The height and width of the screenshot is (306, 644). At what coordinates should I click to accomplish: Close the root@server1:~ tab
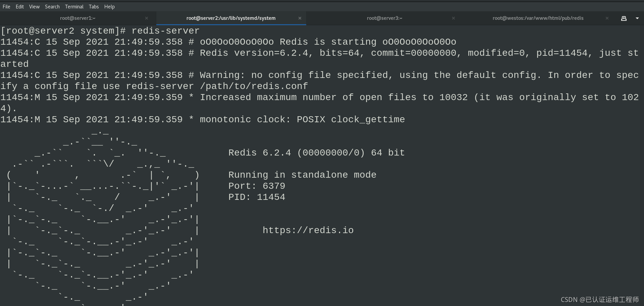point(147,18)
